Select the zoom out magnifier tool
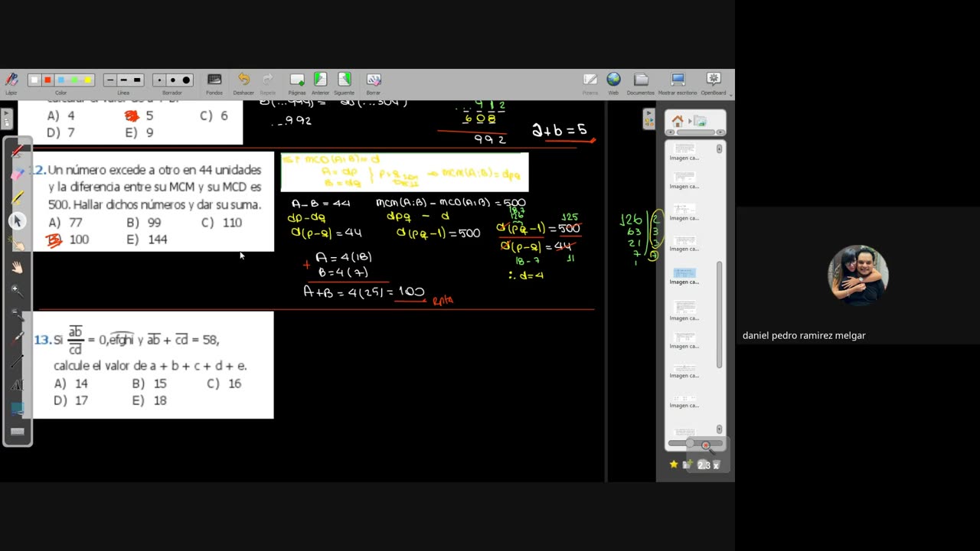980x551 pixels. point(17,314)
